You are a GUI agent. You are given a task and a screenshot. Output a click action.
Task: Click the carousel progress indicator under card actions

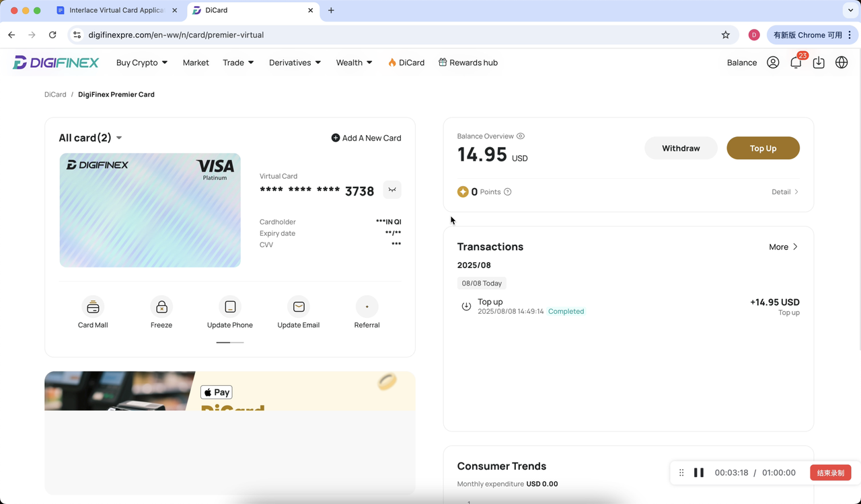(x=230, y=341)
